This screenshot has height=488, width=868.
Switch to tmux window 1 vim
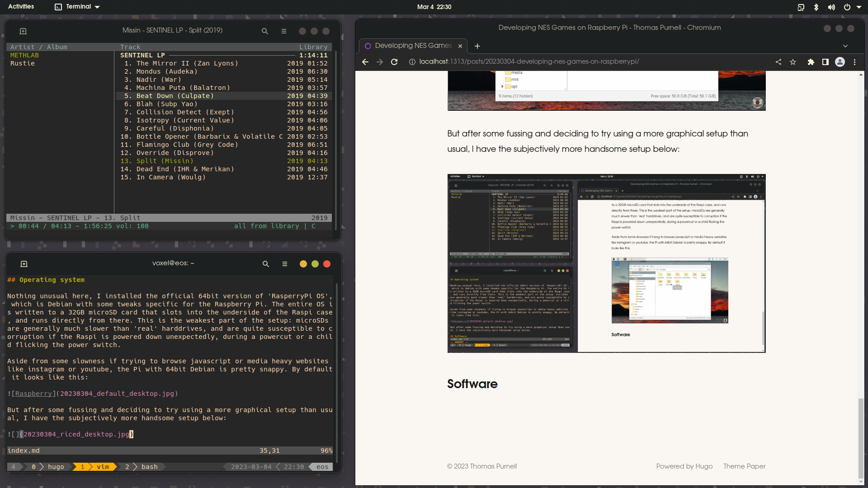96,467
